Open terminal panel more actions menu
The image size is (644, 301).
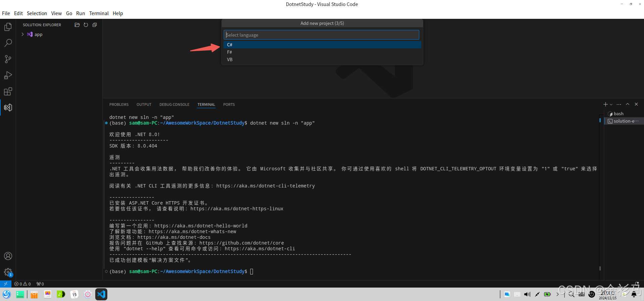click(619, 104)
